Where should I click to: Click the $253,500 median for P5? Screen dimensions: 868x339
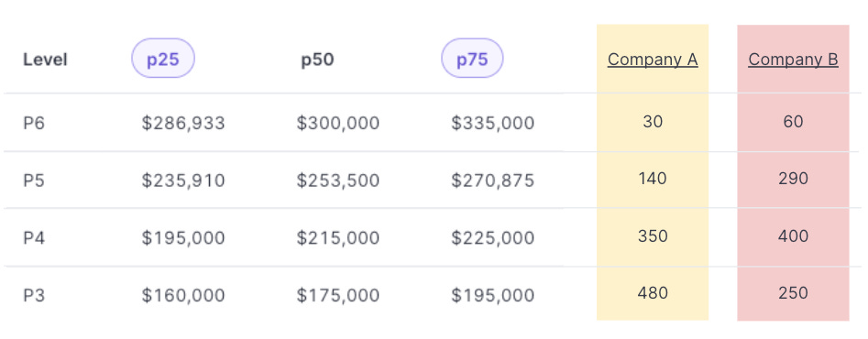tap(337, 180)
